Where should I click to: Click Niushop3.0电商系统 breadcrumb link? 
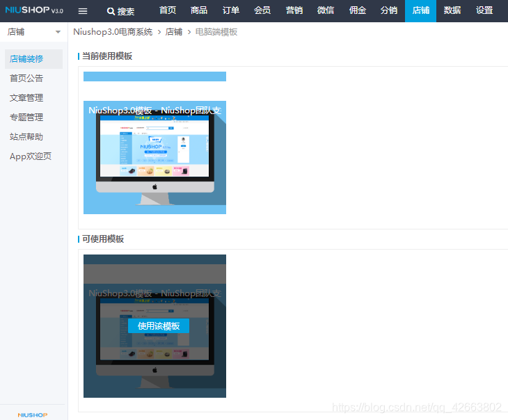113,32
